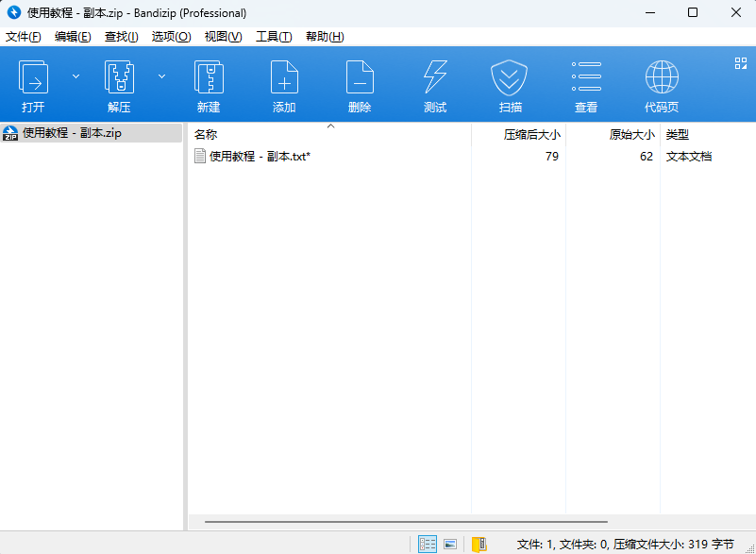Open the 选项(O) menu
756x554 pixels.
[x=171, y=37]
